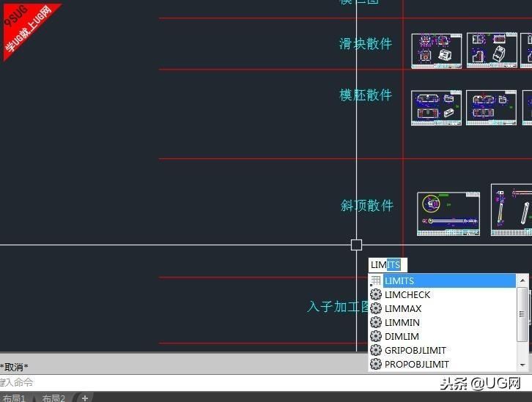The image size is (532, 402).
Task: Click gear icon beside PROPOBJLIMIT
Action: coord(376,364)
